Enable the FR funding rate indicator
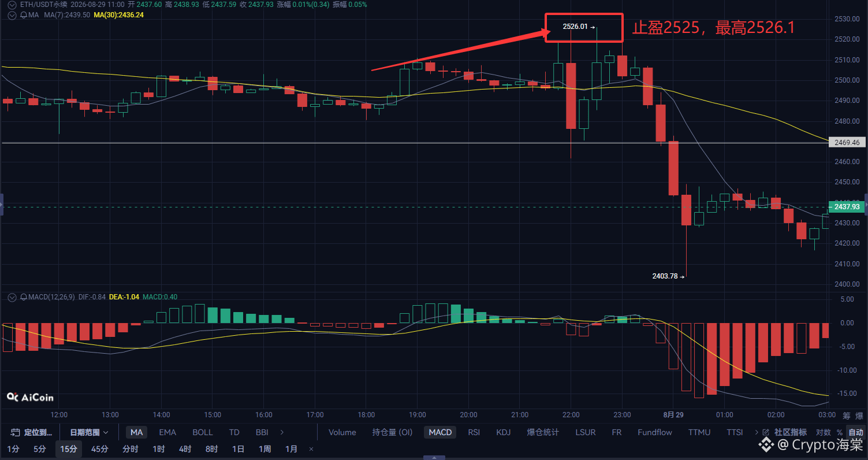 tap(617, 432)
